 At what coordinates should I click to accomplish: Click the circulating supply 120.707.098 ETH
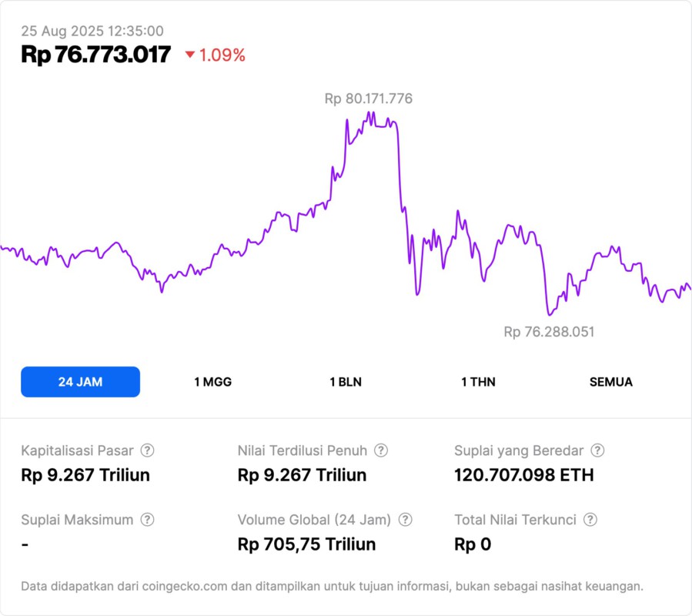click(524, 475)
